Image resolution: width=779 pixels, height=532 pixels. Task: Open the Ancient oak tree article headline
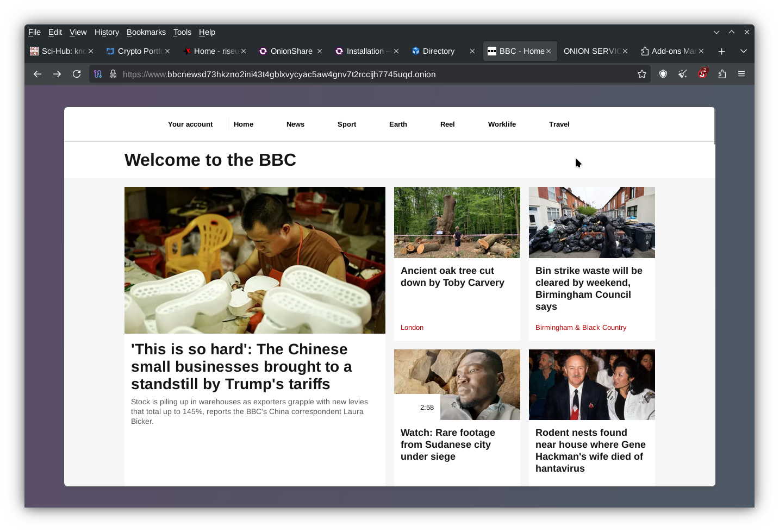pyautogui.click(x=452, y=277)
